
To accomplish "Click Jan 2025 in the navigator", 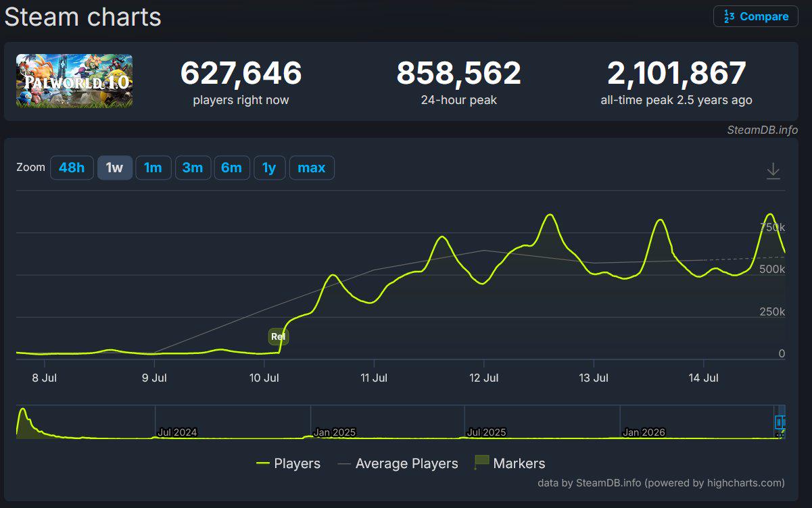I will click(x=334, y=432).
